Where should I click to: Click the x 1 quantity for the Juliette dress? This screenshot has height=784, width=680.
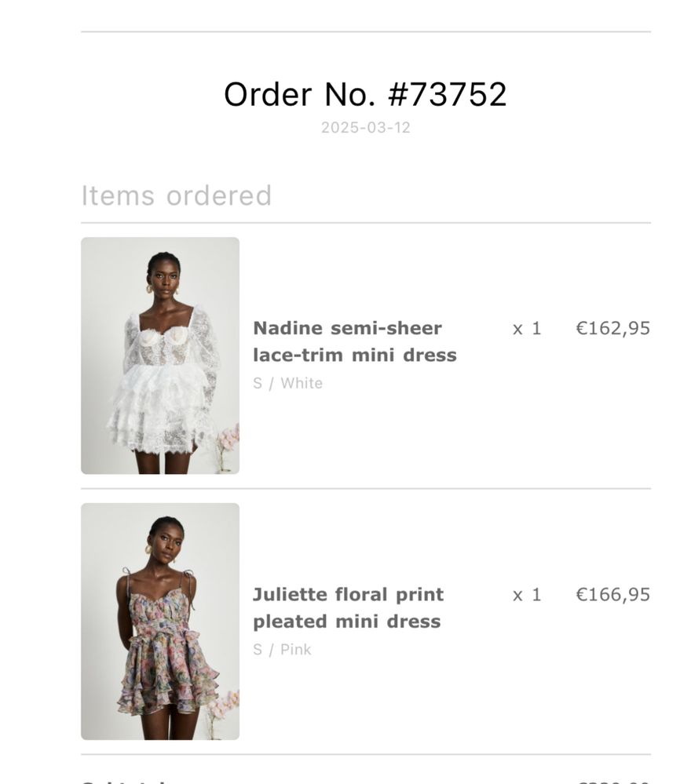[x=527, y=595]
